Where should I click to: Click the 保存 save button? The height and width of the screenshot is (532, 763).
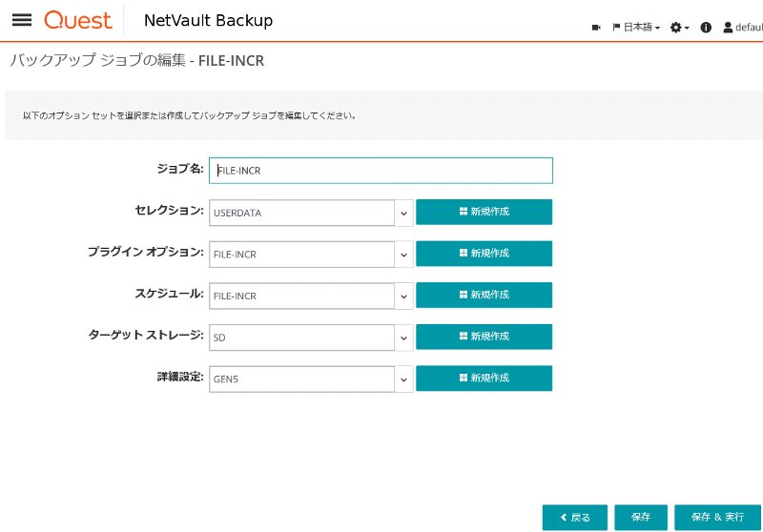(x=641, y=518)
